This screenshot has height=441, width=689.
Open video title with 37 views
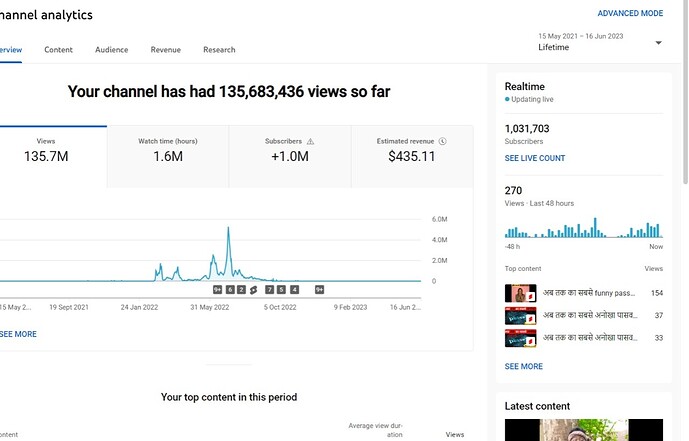tap(590, 315)
